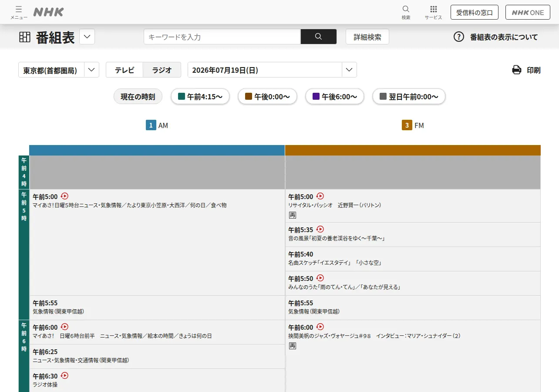Image resolution: width=559 pixels, height=392 pixels.
Task: Click 再 rerun mark under ジャズ・ヴォヤージュ
Action: [293, 346]
